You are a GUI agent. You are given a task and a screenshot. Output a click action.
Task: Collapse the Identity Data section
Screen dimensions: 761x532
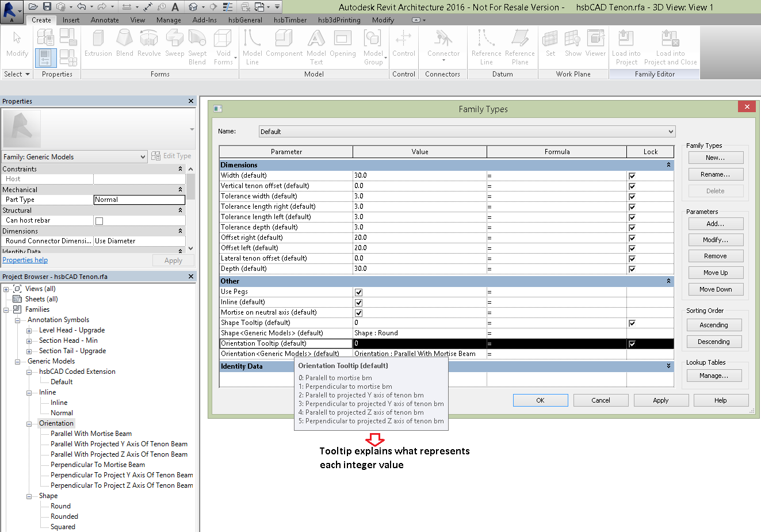coord(668,366)
